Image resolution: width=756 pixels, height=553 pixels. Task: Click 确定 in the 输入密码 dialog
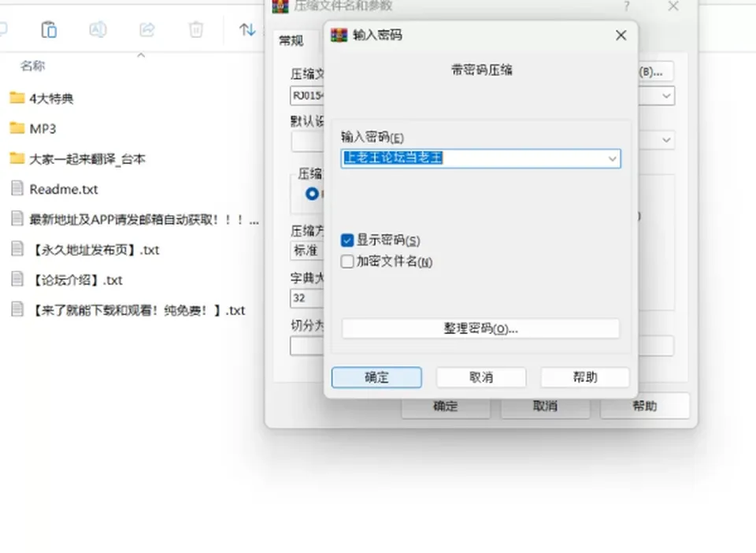[x=376, y=377]
